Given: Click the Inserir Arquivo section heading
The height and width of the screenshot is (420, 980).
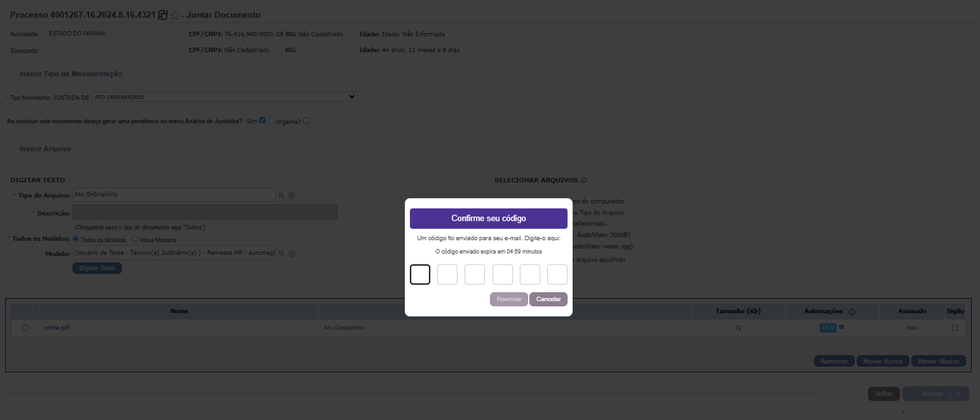Looking at the screenshot, I should (x=45, y=149).
